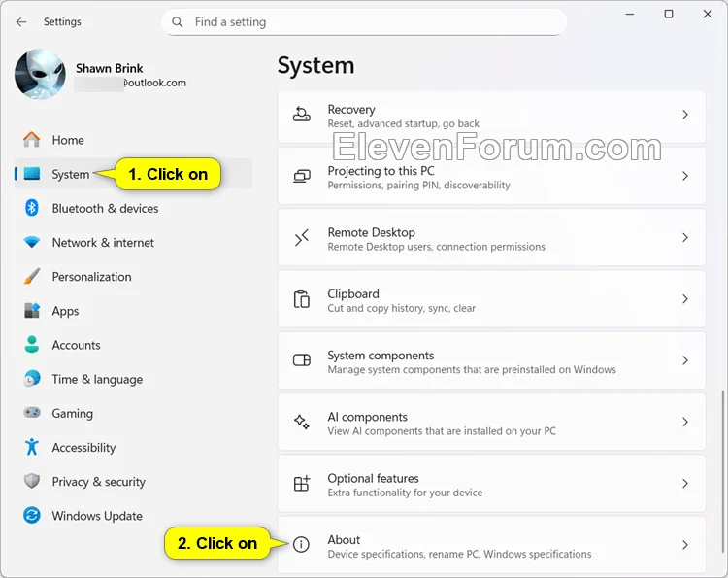
Task: Click the Recovery icon
Action: pyautogui.click(x=301, y=114)
